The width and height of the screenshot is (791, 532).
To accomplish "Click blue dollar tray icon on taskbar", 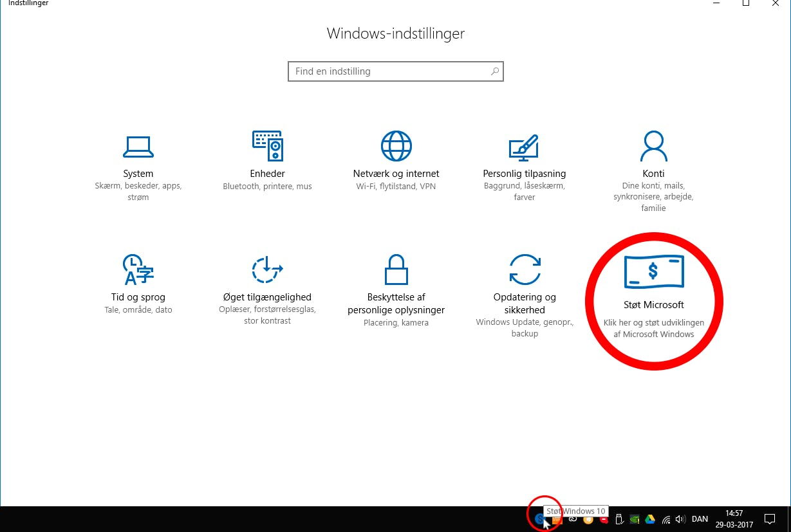I will coord(540,518).
